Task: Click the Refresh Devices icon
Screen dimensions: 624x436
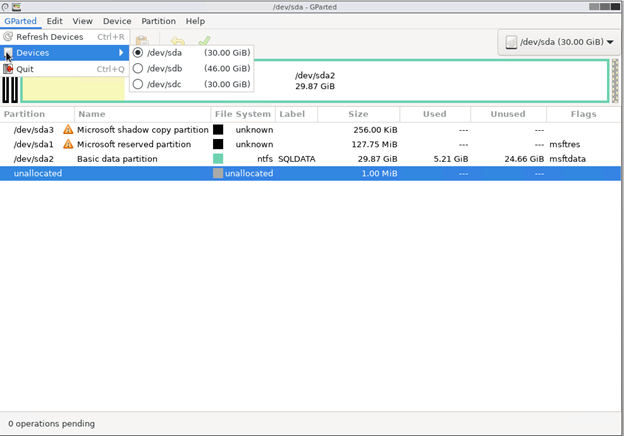Action: tap(8, 37)
